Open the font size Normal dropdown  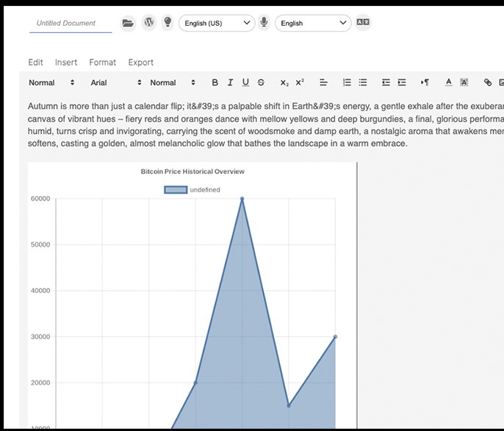(x=173, y=82)
